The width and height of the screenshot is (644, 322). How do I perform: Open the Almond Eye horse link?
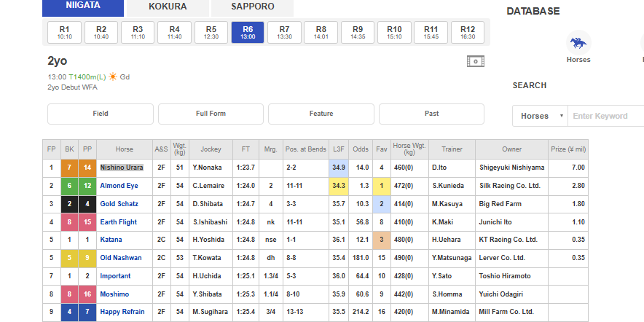pos(119,186)
